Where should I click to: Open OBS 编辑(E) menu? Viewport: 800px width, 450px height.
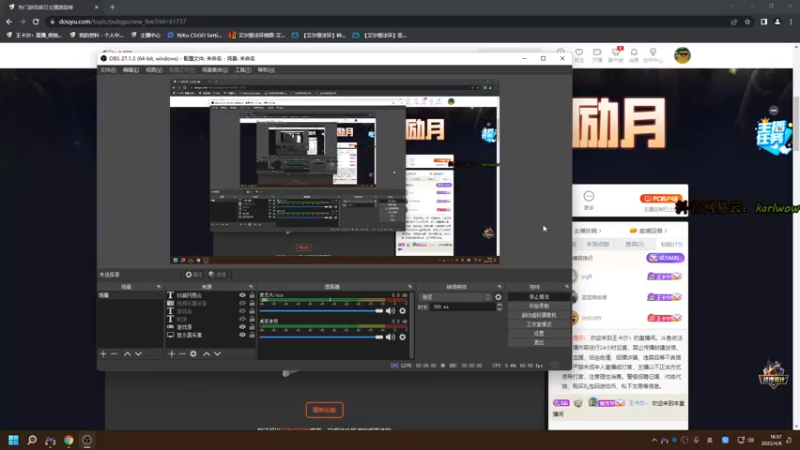tap(131, 70)
